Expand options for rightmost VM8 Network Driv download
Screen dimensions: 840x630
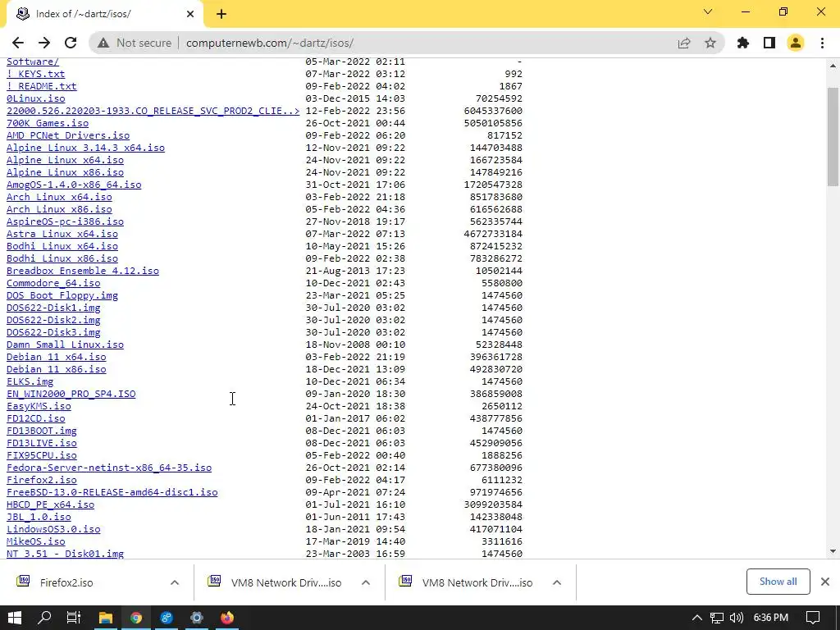(x=557, y=582)
